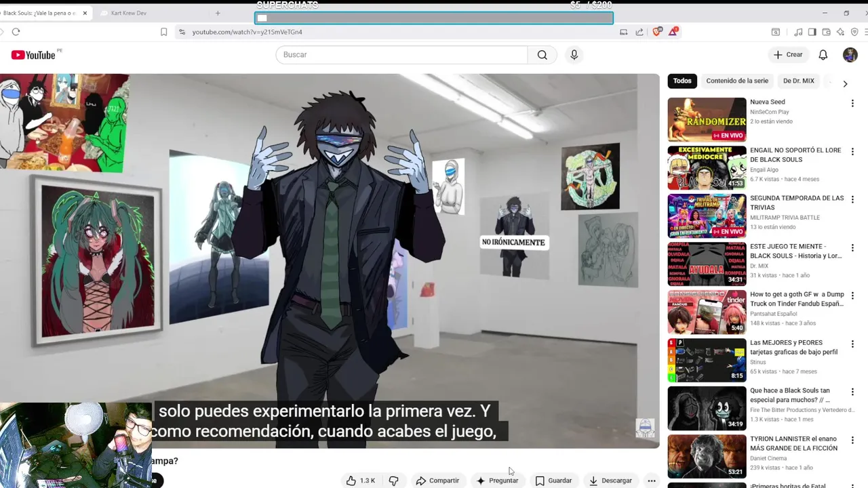Click the magnifier search button
Screen dimensions: 868x488
542,55
